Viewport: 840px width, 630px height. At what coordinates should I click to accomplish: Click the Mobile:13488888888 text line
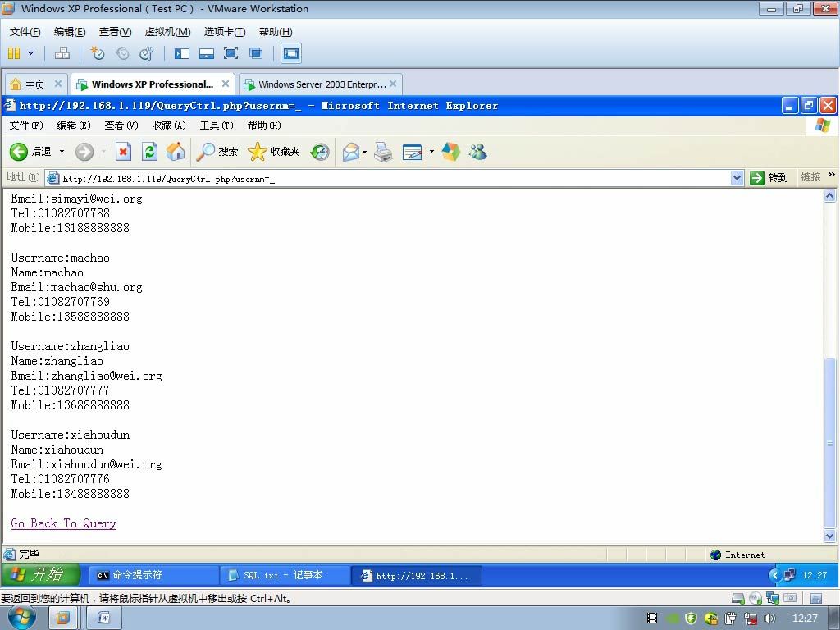pyautogui.click(x=71, y=493)
